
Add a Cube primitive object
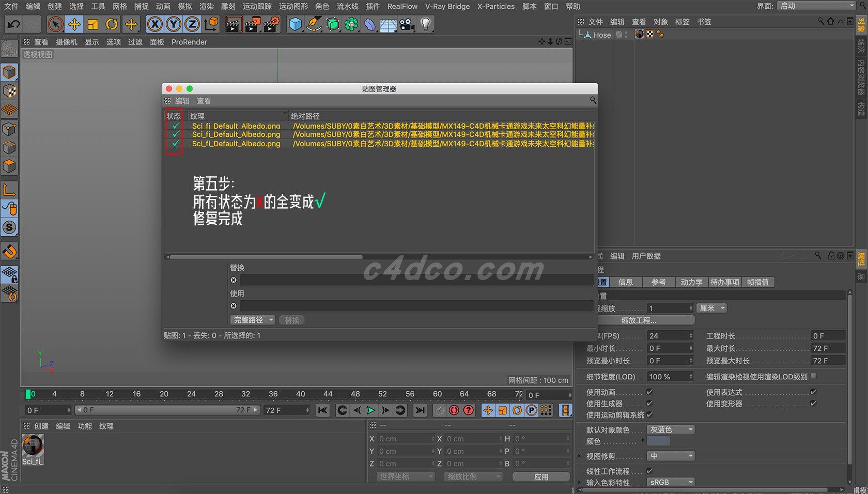(295, 24)
